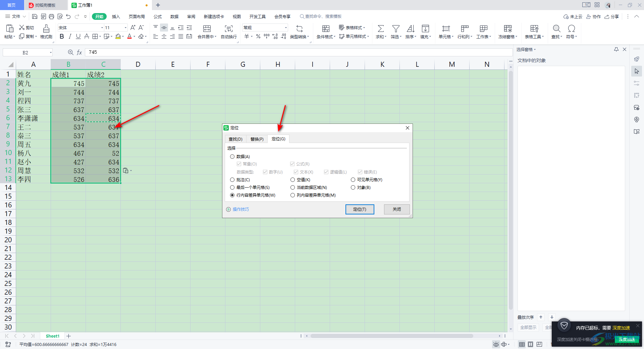This screenshot has width=644, height=349.
Task: Select Column differences (M) radio option
Action: 292,195
